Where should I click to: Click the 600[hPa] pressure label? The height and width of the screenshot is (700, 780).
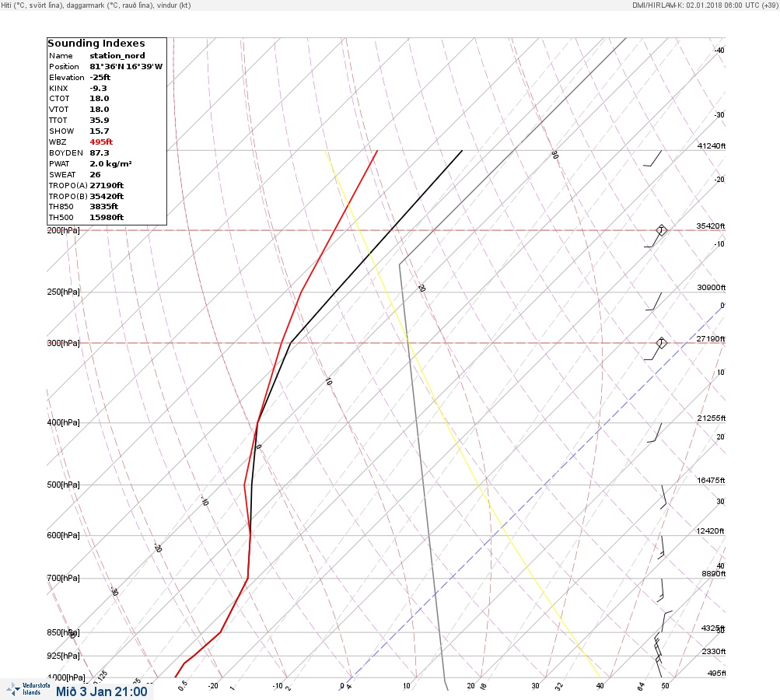pyautogui.click(x=63, y=535)
